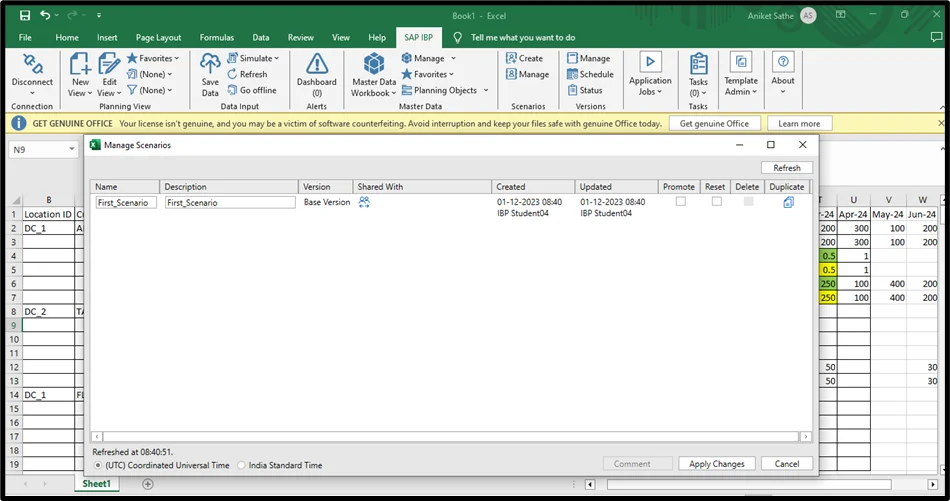The image size is (950, 501).
Task: Click the Save icon in title bar
Action: coord(25,15)
